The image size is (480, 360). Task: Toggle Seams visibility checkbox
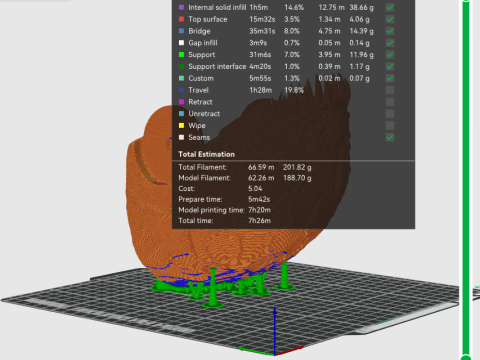390,137
